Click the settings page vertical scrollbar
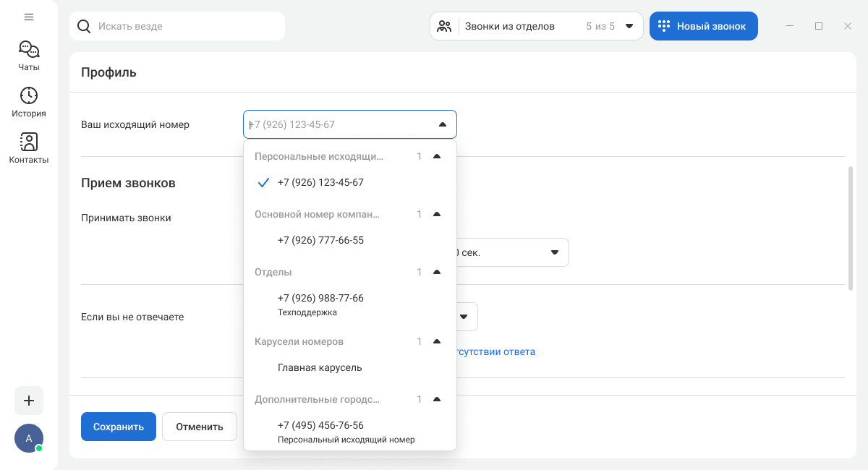This screenshot has width=868, height=470. click(x=851, y=228)
